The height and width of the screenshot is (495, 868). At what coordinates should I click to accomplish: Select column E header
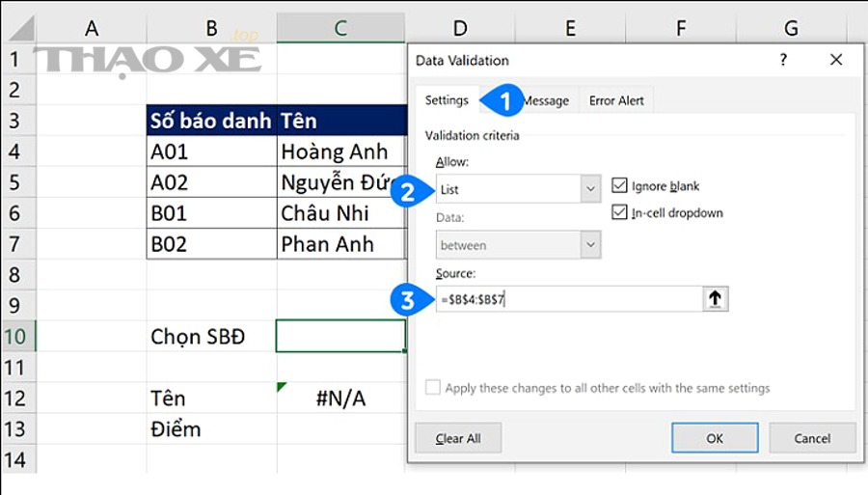pos(570,28)
